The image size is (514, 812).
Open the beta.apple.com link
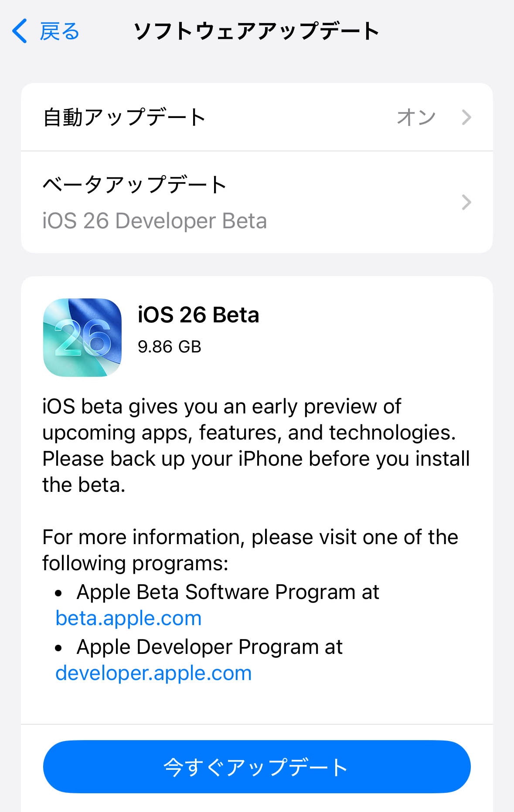[129, 618]
